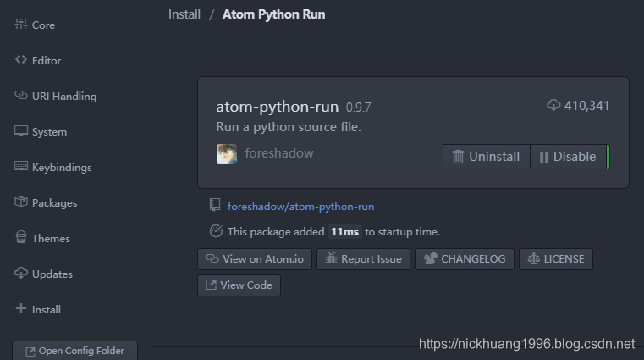
Task: Click the link icon on View on Atom.io
Action: (x=212, y=258)
